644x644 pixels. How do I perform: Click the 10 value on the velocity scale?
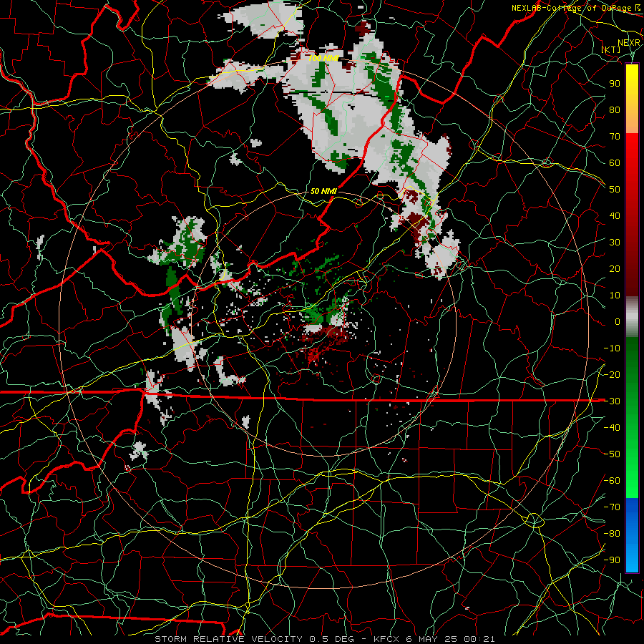pyautogui.click(x=615, y=296)
